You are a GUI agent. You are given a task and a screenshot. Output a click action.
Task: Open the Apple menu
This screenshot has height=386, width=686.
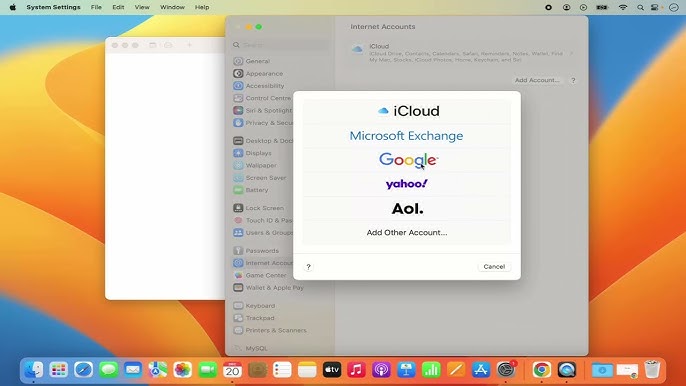(13, 7)
